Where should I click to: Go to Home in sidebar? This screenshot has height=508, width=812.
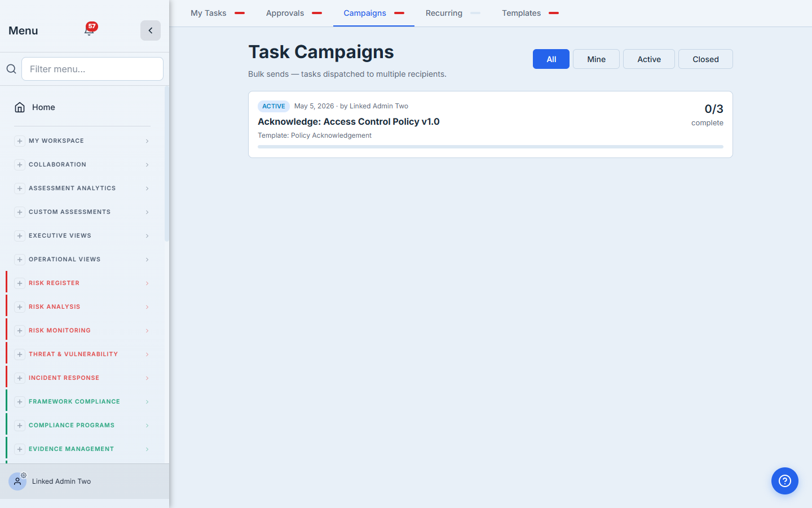pyautogui.click(x=43, y=107)
